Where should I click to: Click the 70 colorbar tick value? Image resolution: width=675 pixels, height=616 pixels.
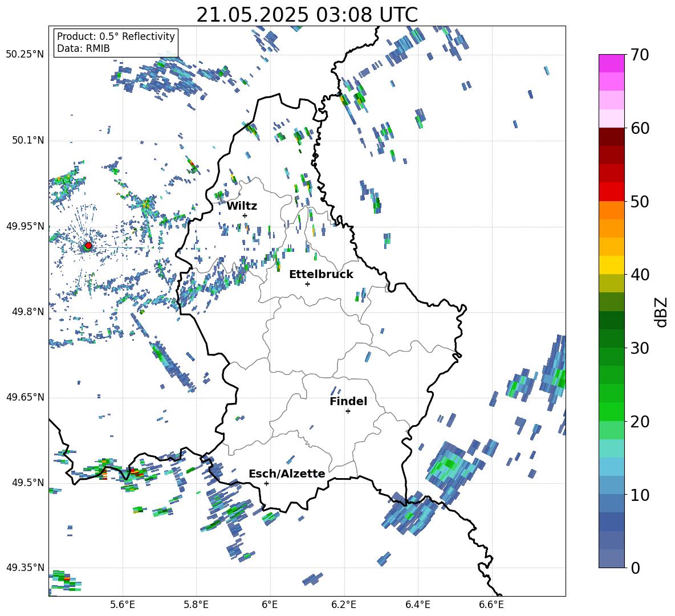pos(640,55)
